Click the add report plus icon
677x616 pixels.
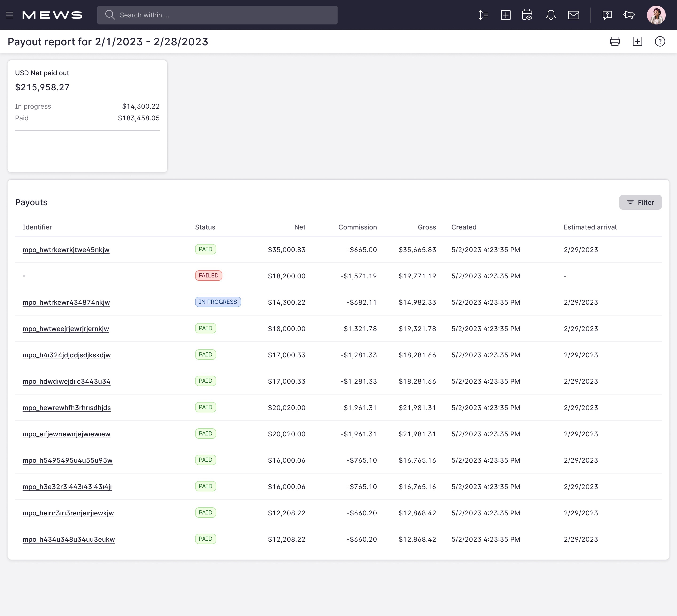tap(637, 41)
